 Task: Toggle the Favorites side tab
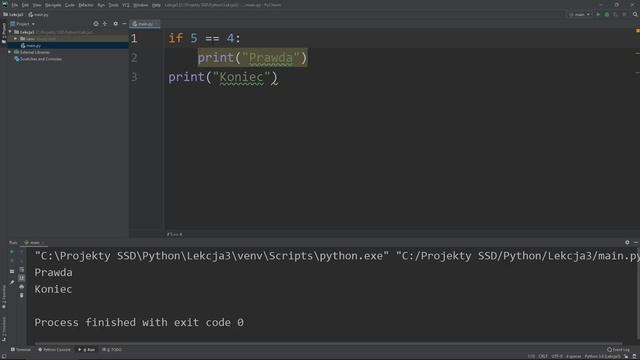[x=4, y=297]
